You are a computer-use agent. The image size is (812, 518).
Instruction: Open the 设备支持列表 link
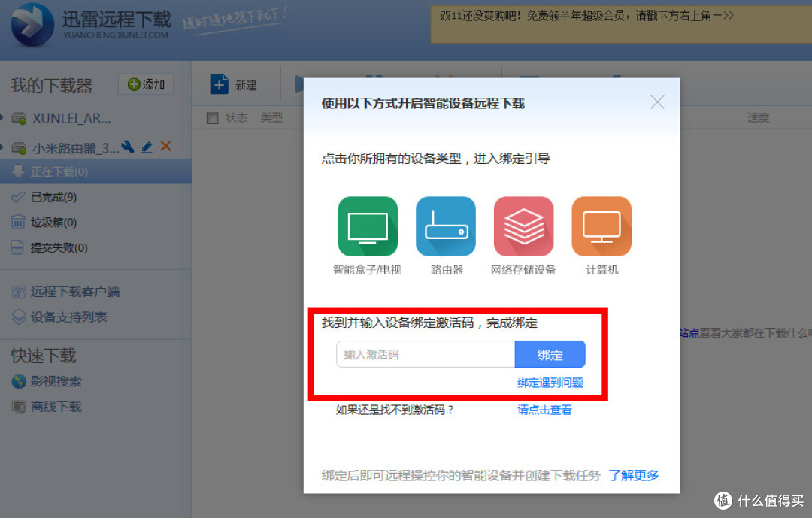69,317
